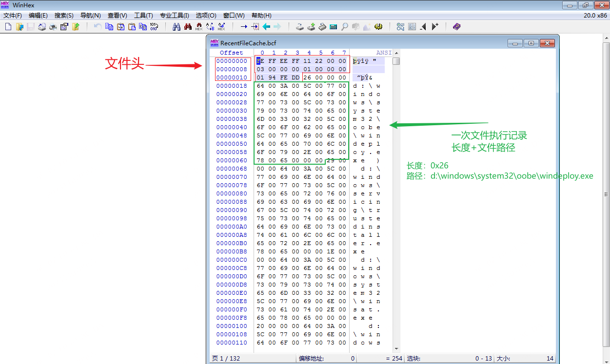The height and width of the screenshot is (364, 610).
Task: Click scroll-down arrow of hex view scrollbar
Action: 396,348
